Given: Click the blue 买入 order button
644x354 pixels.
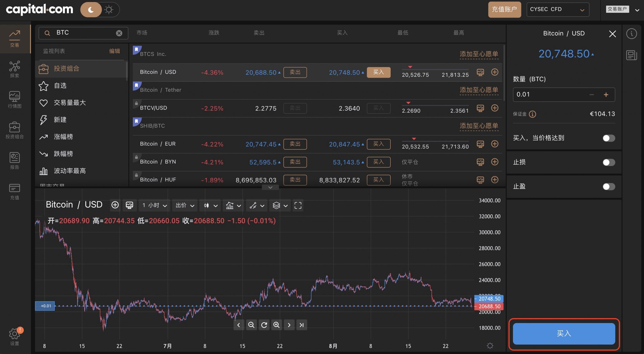Looking at the screenshot, I should click(x=564, y=334).
